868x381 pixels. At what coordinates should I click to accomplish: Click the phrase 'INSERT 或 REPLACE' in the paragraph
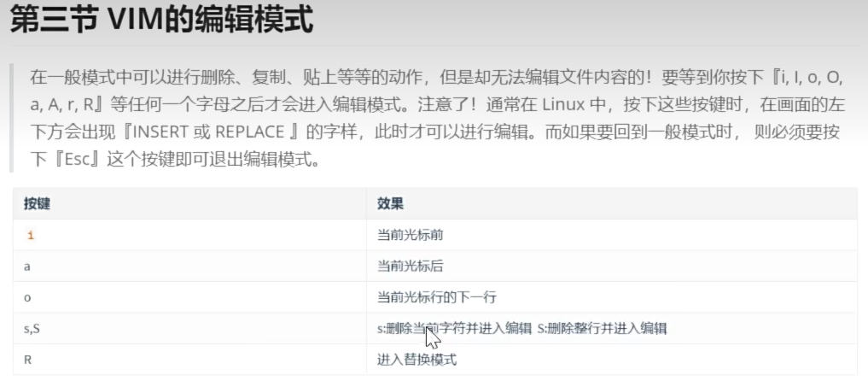[209, 132]
